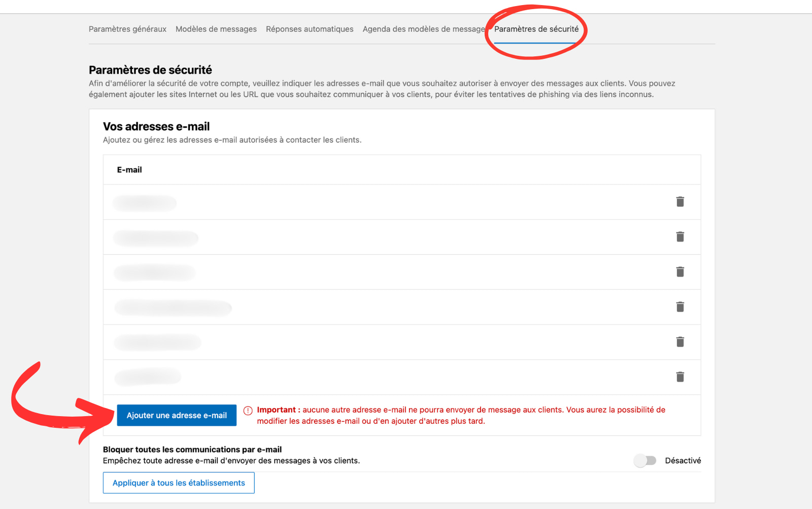
Task: Open the Modèles de messages tab
Action: [216, 29]
